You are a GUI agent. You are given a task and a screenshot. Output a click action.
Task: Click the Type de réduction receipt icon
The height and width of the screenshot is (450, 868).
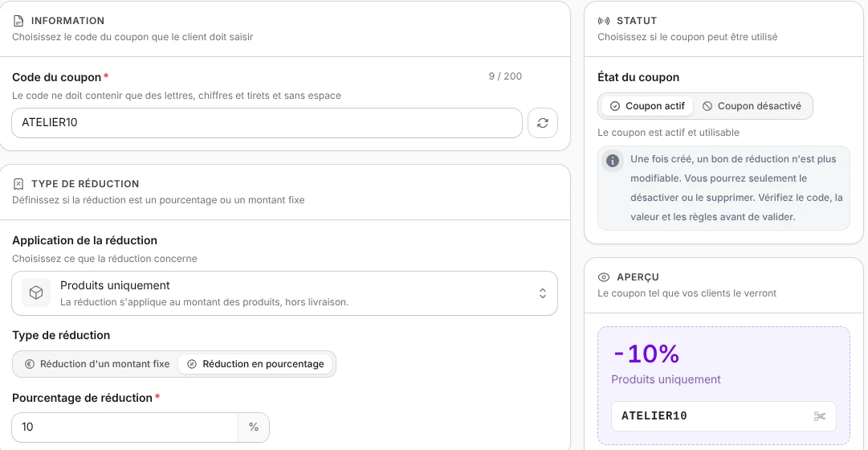pyautogui.click(x=18, y=184)
